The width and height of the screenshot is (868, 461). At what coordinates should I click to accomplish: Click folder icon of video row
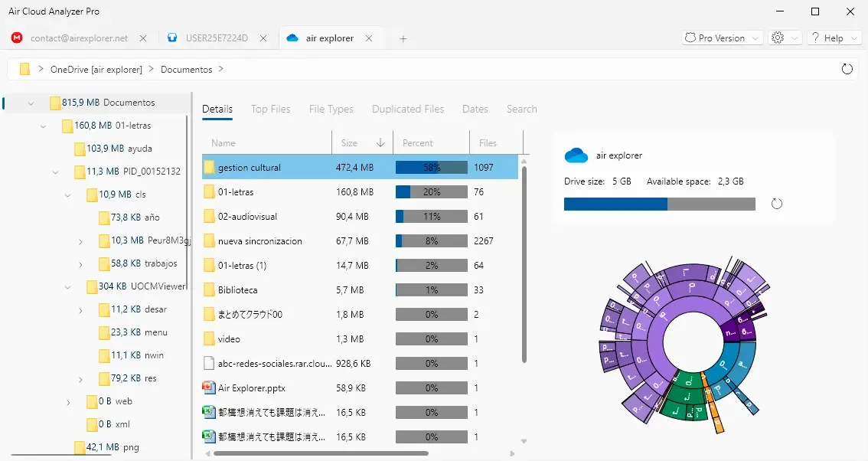click(x=209, y=338)
